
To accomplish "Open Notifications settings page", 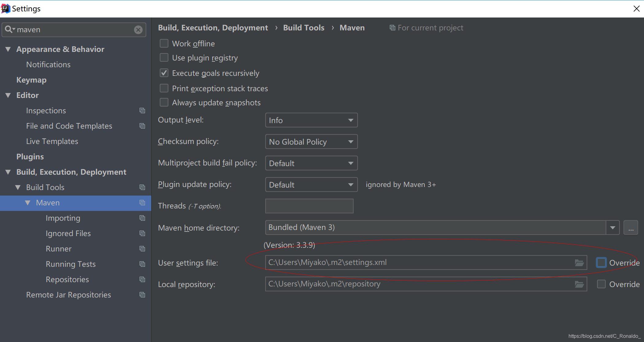I will 48,64.
